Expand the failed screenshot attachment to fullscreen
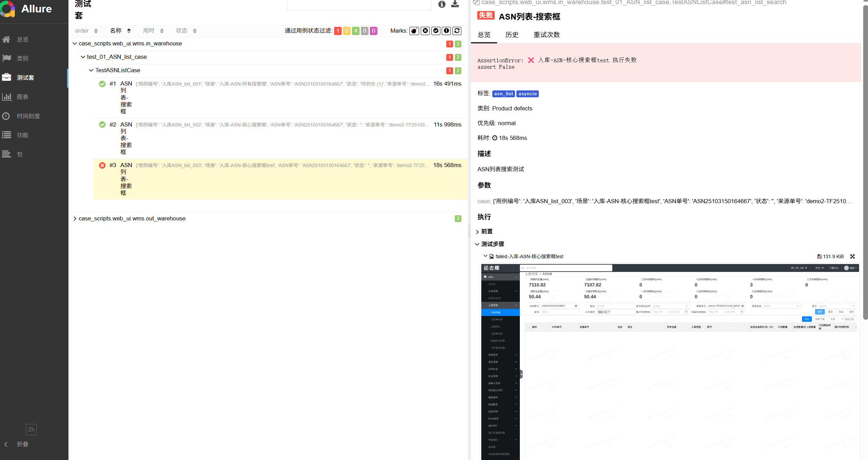Viewport: 868px width, 460px height. coord(853,256)
